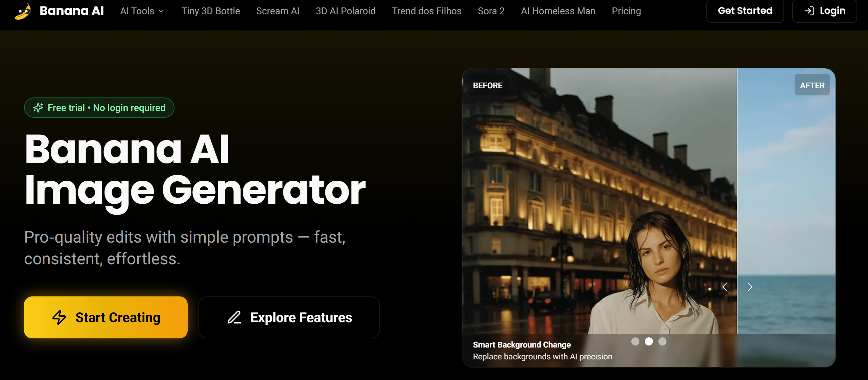Click the pencil icon on Explore Features

234,317
